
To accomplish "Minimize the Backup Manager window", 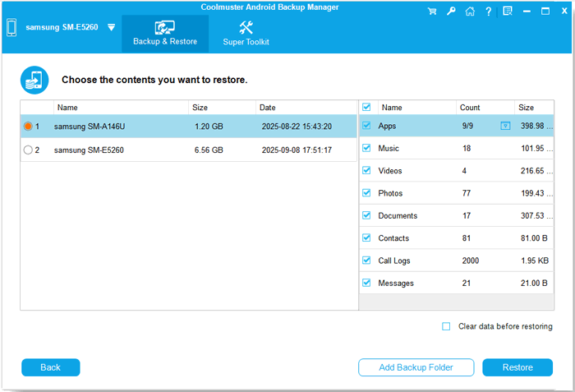I will 527,12.
